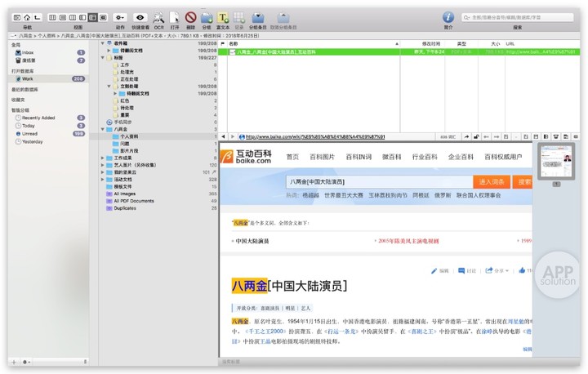Click the share arrow icon in preview bar
The height and width of the screenshot is (374, 588).
point(466,137)
